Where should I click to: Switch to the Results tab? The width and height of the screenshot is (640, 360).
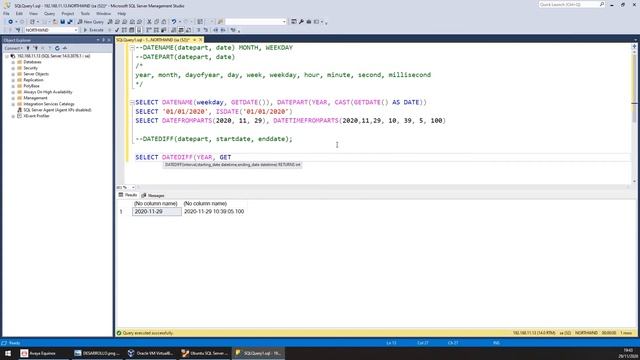(128, 195)
